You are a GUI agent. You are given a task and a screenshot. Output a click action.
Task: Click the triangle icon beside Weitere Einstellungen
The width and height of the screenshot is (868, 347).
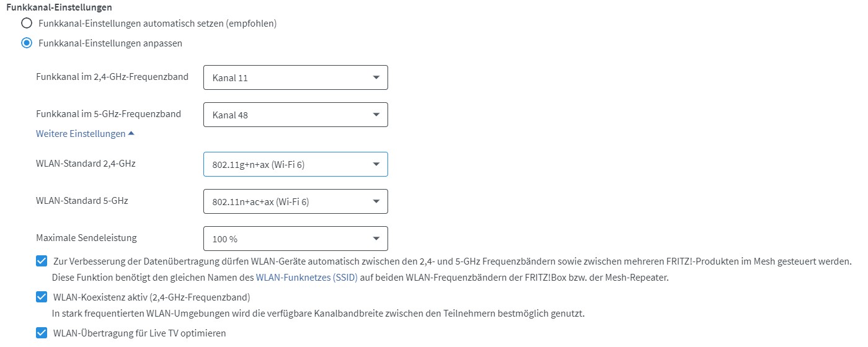(x=131, y=134)
